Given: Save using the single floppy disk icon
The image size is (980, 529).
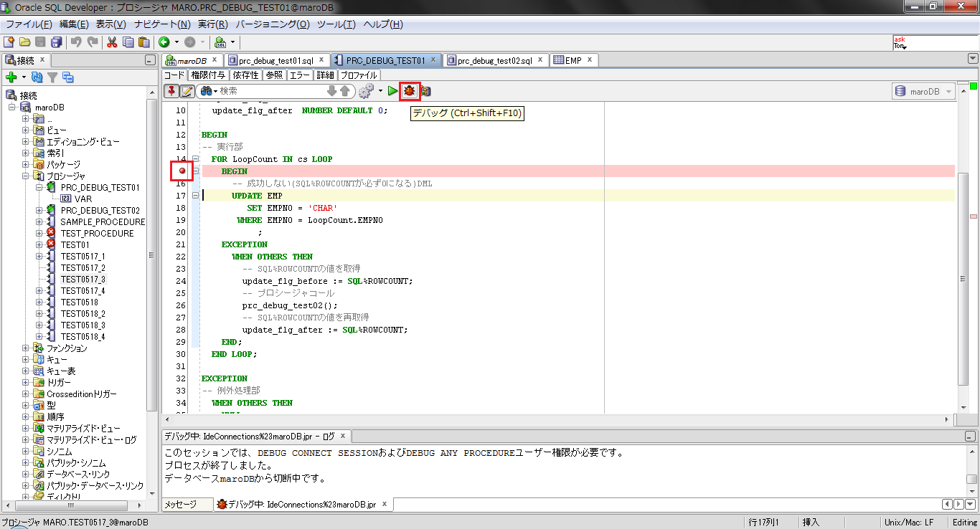Looking at the screenshot, I should (x=40, y=42).
